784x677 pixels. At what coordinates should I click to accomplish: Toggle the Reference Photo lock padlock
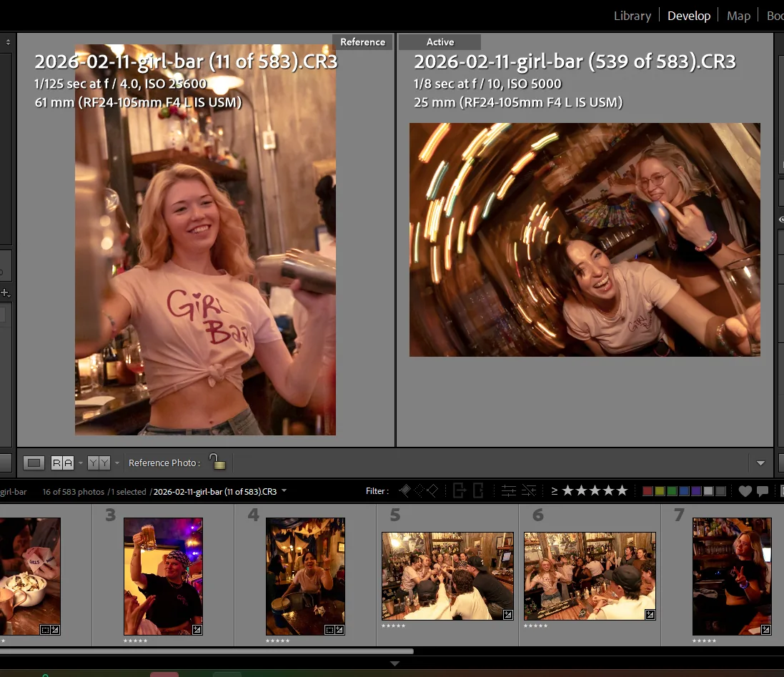[x=218, y=462]
